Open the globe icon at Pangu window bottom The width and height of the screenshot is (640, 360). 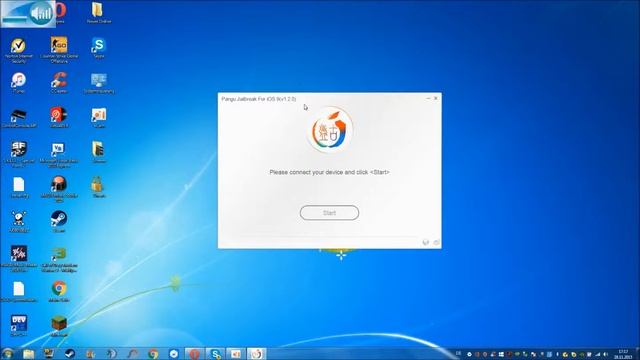[425, 242]
